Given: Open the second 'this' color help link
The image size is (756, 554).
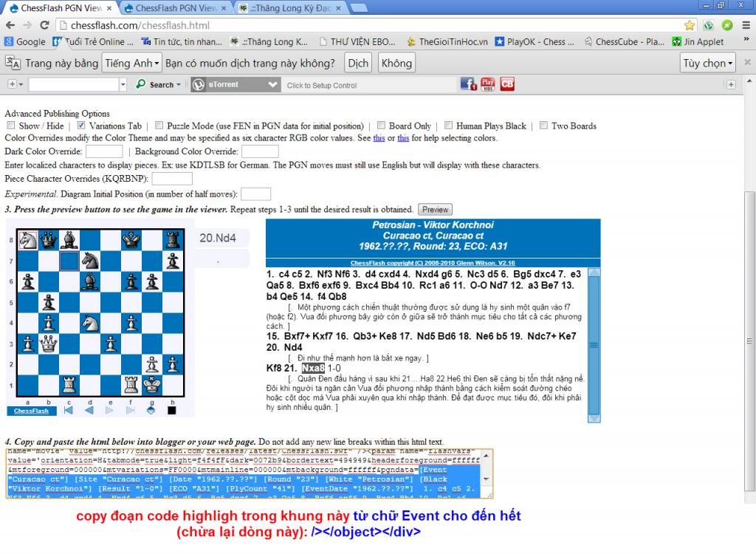Looking at the screenshot, I should coord(403,138).
